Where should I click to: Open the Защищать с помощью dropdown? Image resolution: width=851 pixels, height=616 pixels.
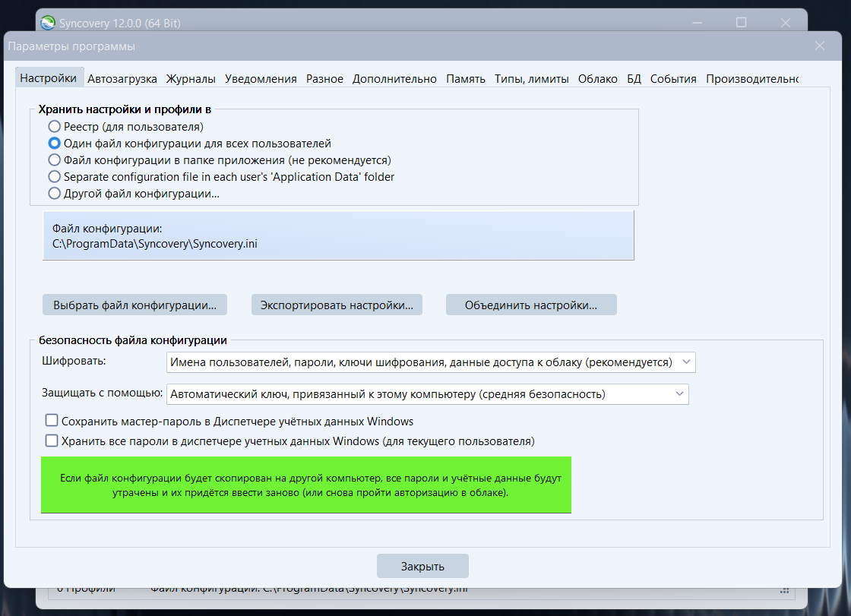tap(427, 394)
